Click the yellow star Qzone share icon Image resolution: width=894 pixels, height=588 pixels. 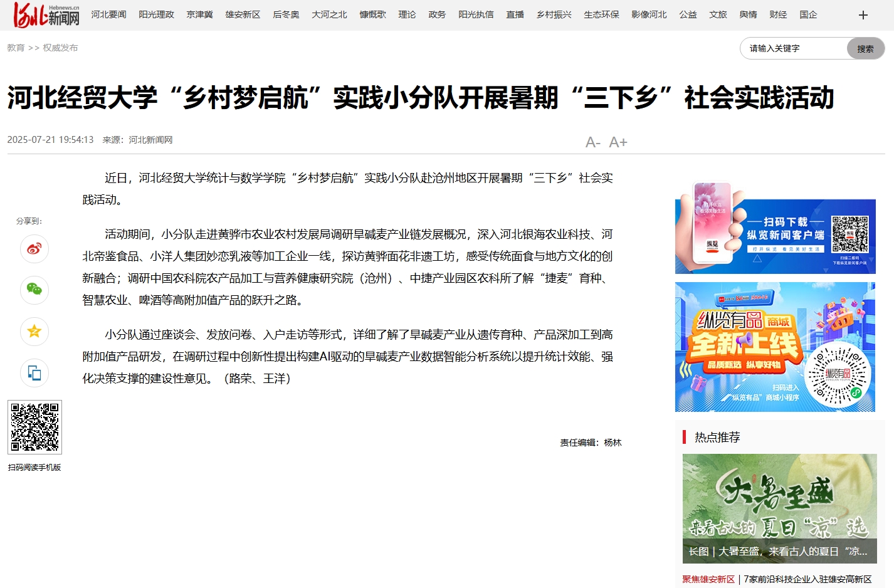coord(34,331)
